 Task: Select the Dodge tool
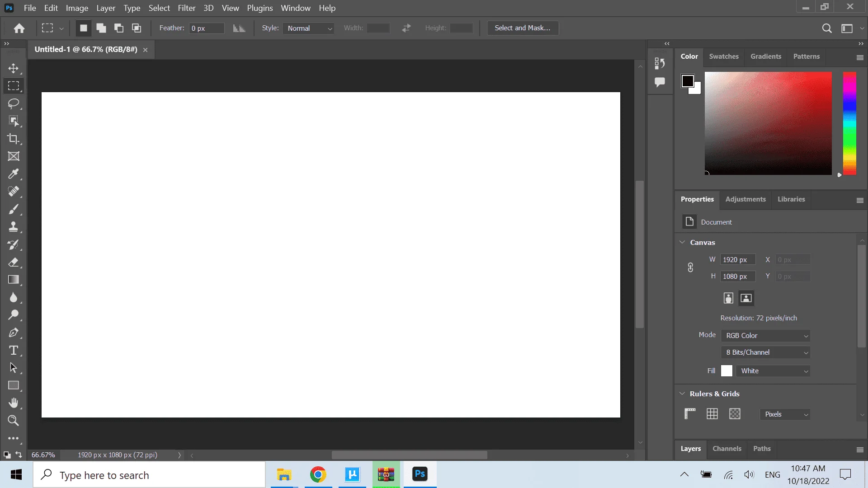coord(14,315)
